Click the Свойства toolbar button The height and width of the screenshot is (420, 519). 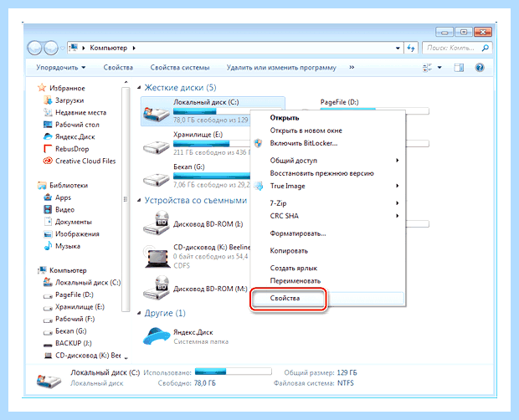point(118,68)
